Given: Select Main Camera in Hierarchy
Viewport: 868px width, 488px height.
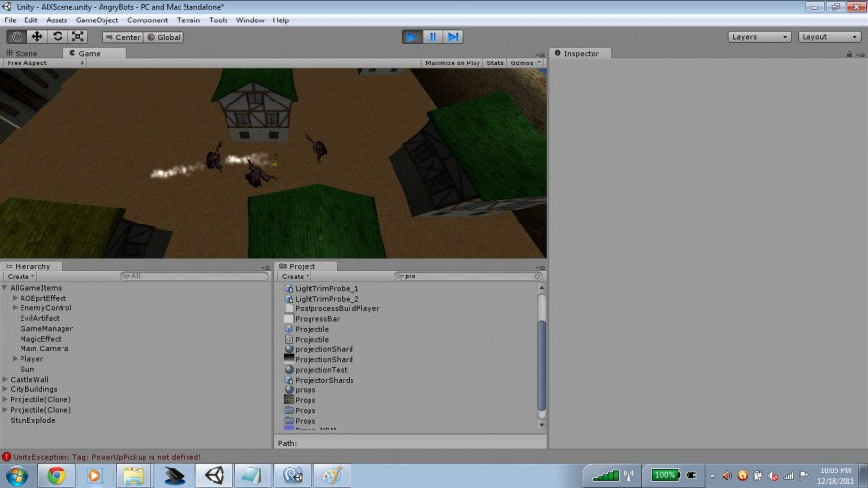Looking at the screenshot, I should pyautogui.click(x=44, y=349).
